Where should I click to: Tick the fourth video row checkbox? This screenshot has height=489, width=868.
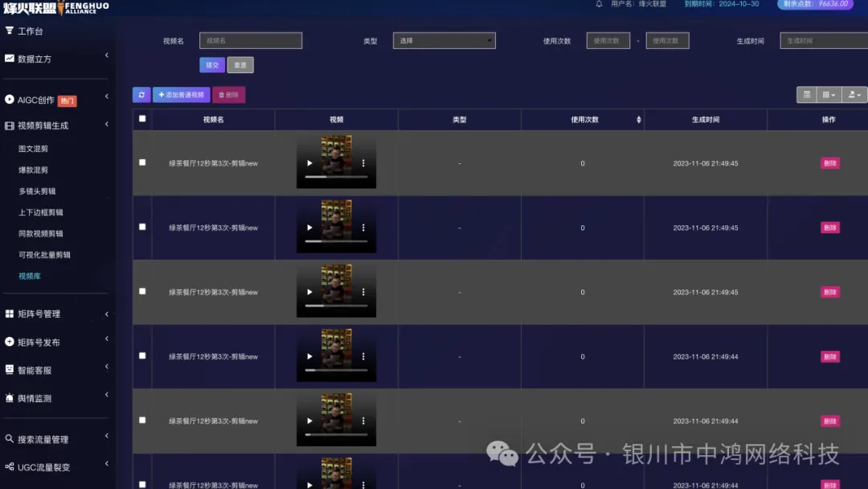(x=142, y=355)
